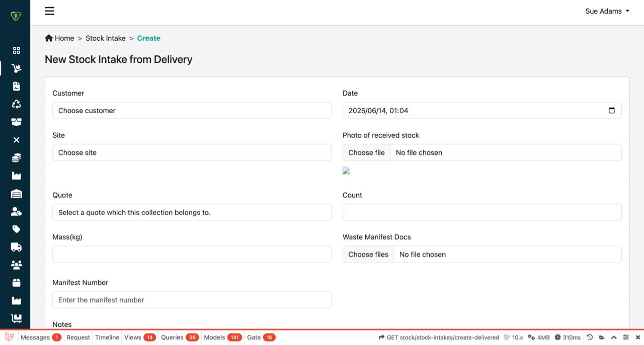Click the X icon in sidebar
644x345 pixels.
point(17,140)
